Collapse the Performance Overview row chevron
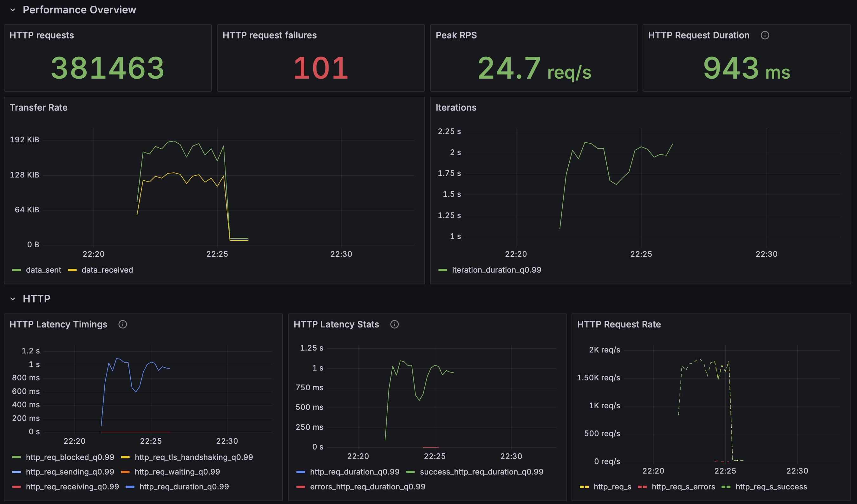This screenshot has width=857, height=504. click(13, 10)
